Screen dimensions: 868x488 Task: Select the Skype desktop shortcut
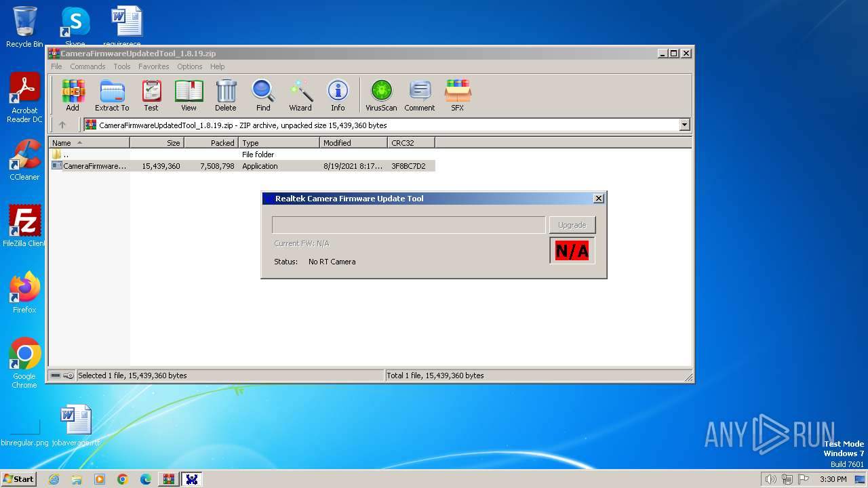click(x=75, y=27)
